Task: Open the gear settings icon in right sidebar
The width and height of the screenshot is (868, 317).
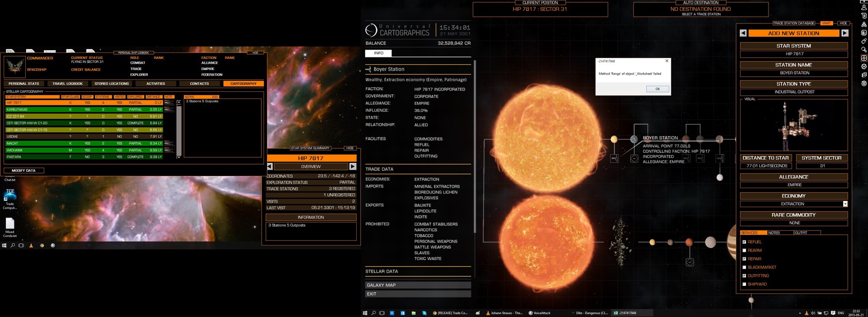Action: [864, 66]
